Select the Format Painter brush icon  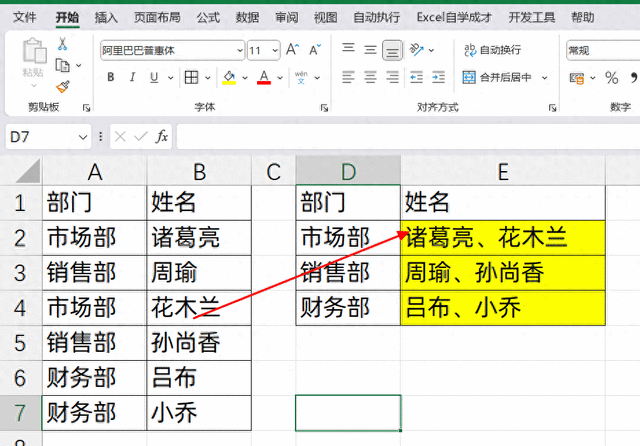tap(62, 87)
